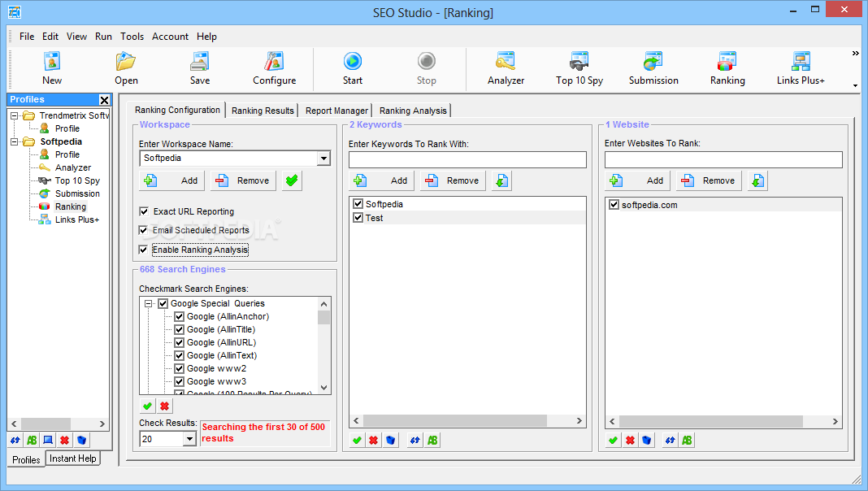Image resolution: width=868 pixels, height=491 pixels.
Task: Click the red X icon under Profiles tree
Action: pyautogui.click(x=65, y=440)
